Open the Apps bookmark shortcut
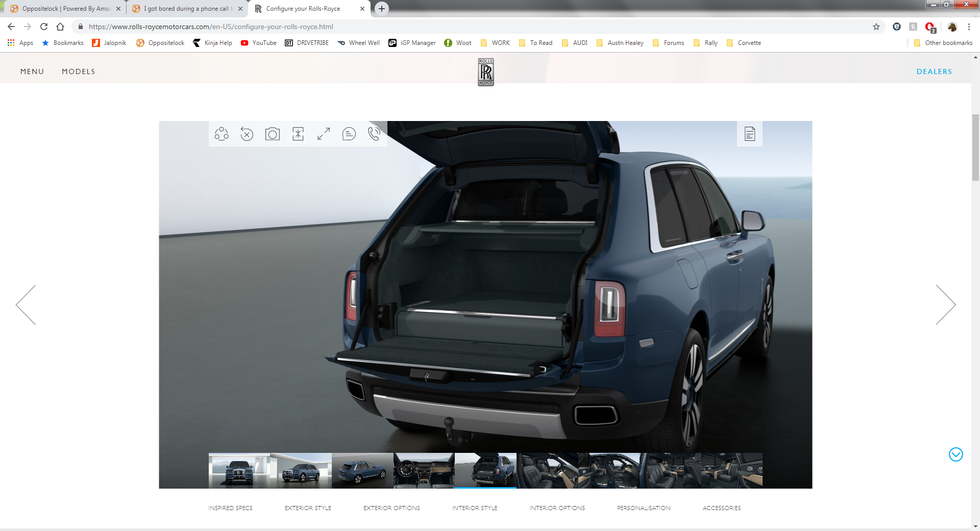The image size is (980, 531). (x=20, y=43)
